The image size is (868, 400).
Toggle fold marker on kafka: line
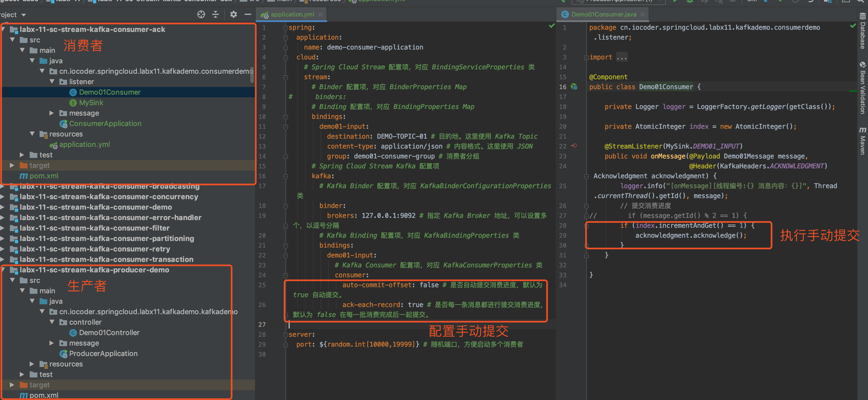point(286,176)
